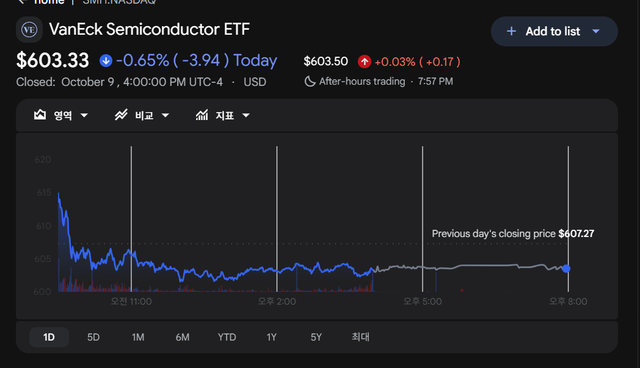Expand the 지표 indicators dropdown

(x=246, y=115)
